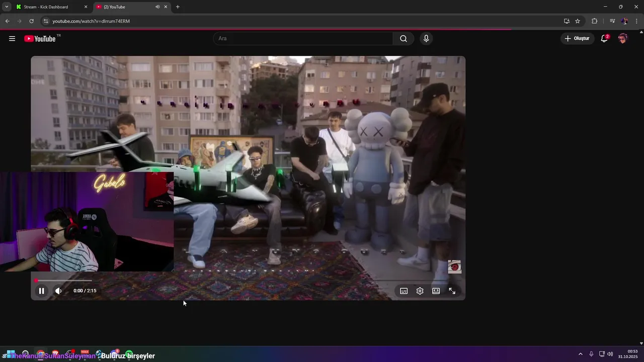Viewport: 644px width, 362px height.
Task: Open YouTube notifications bell
Action: click(x=604, y=39)
